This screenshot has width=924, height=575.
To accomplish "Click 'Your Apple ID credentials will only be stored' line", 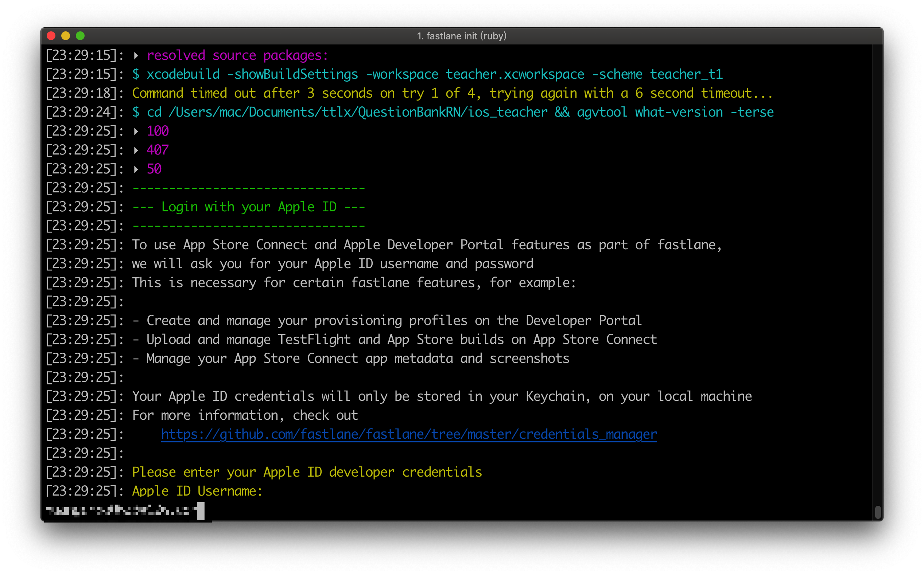I will (442, 396).
